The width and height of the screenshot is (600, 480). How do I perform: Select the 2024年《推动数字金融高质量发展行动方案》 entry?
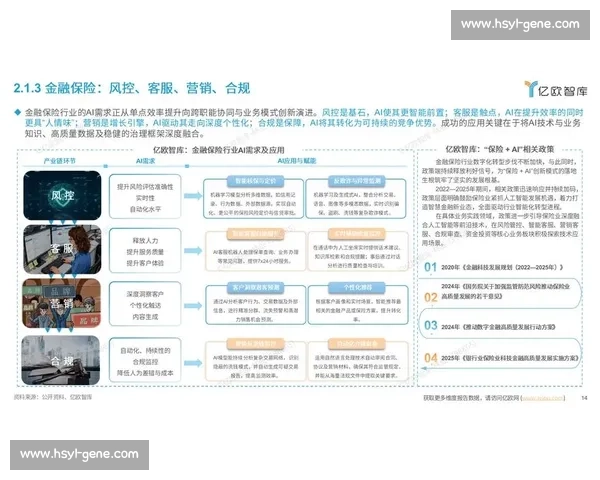(498, 327)
